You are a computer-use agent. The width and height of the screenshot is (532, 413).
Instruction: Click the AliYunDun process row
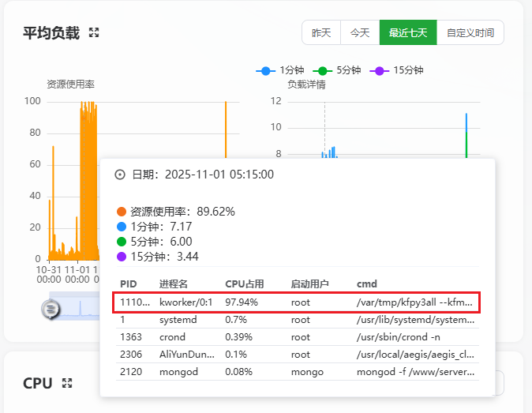click(x=297, y=355)
